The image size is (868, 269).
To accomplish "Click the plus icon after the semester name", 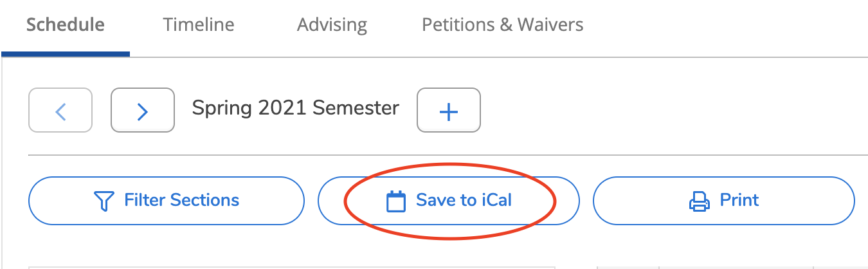I will 448,111.
